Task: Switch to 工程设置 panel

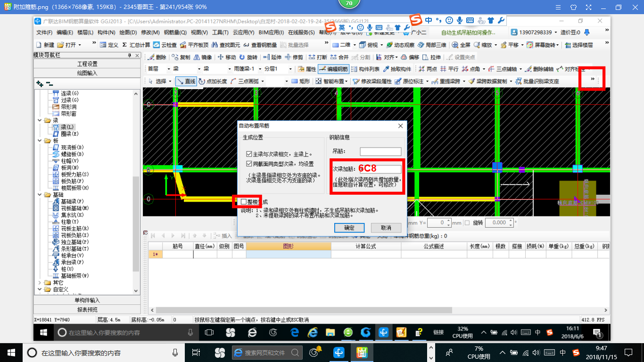Action: [x=87, y=64]
